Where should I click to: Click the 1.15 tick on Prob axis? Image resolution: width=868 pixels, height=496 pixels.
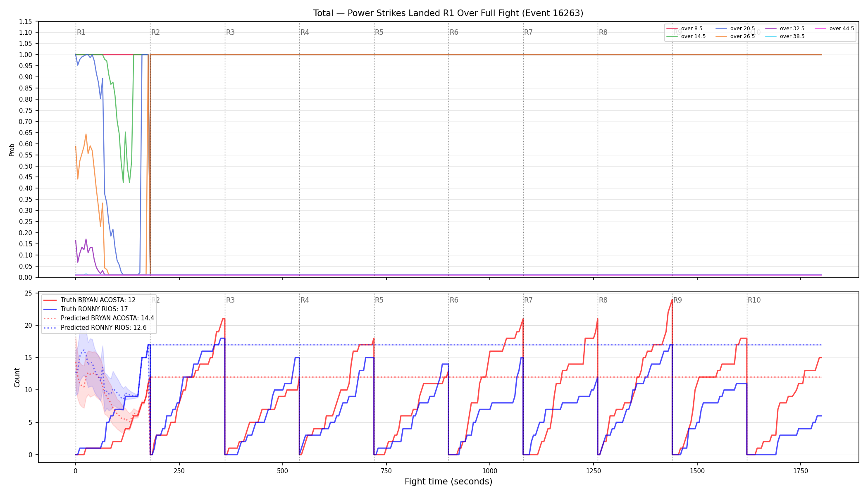coord(25,21)
